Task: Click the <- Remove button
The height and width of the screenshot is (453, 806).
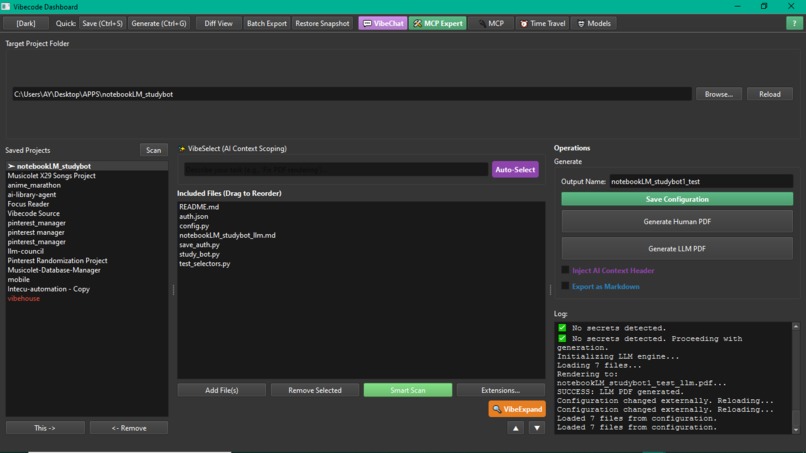Action: pyautogui.click(x=129, y=428)
